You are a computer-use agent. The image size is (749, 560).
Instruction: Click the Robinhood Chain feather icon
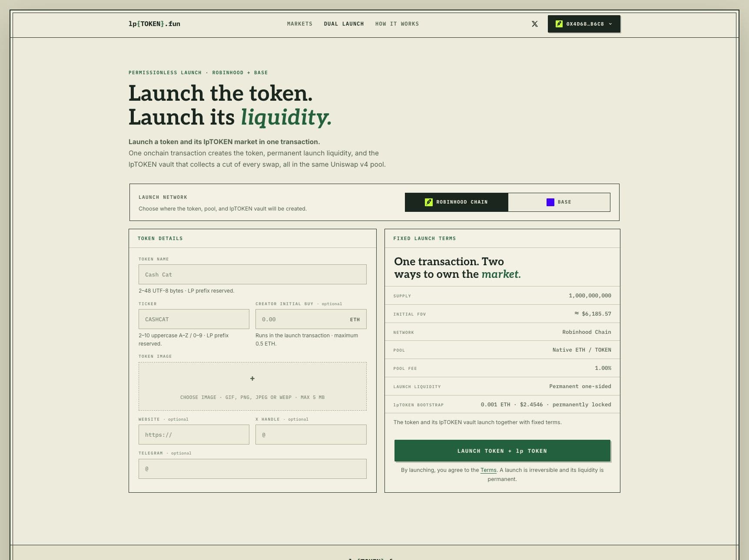[429, 202]
